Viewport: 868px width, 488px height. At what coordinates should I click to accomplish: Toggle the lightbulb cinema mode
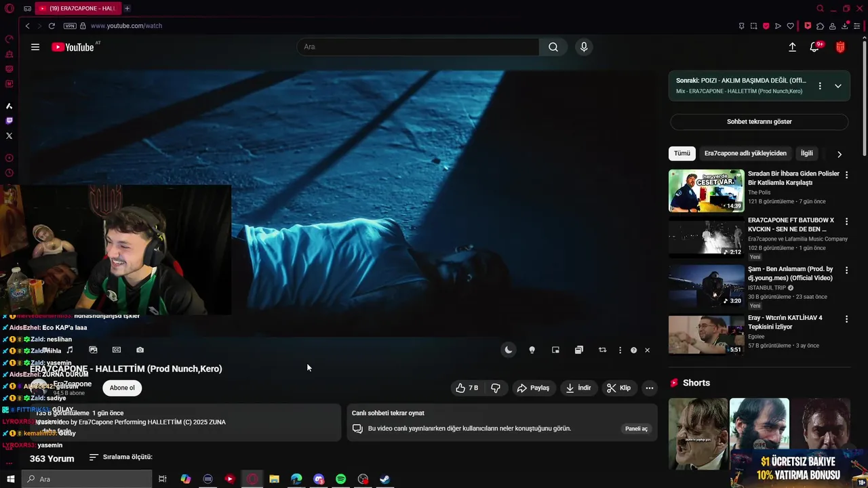pyautogui.click(x=532, y=350)
